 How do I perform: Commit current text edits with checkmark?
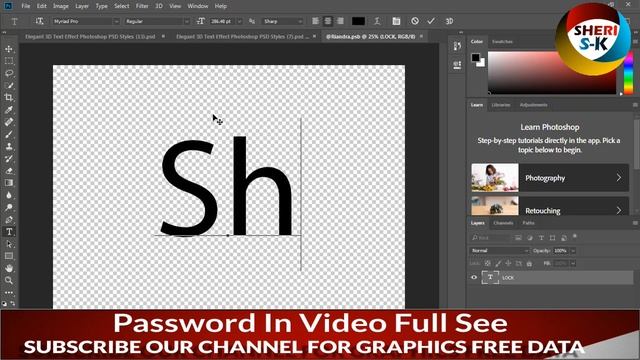coord(431,21)
